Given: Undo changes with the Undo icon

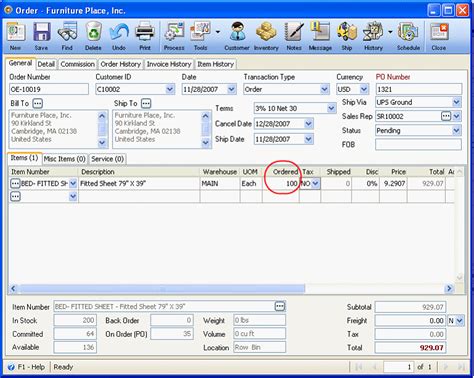Looking at the screenshot, I should click(x=119, y=36).
